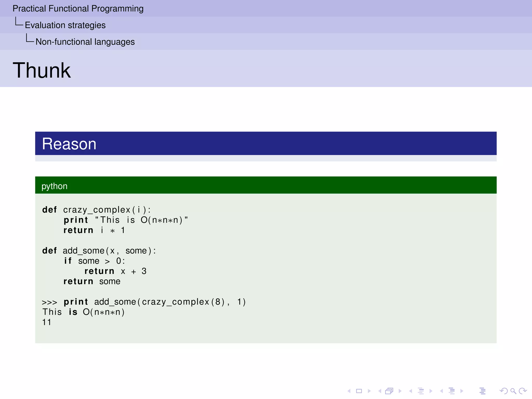Click the 'def crazy_complex(i):' code line

[x=96, y=210]
